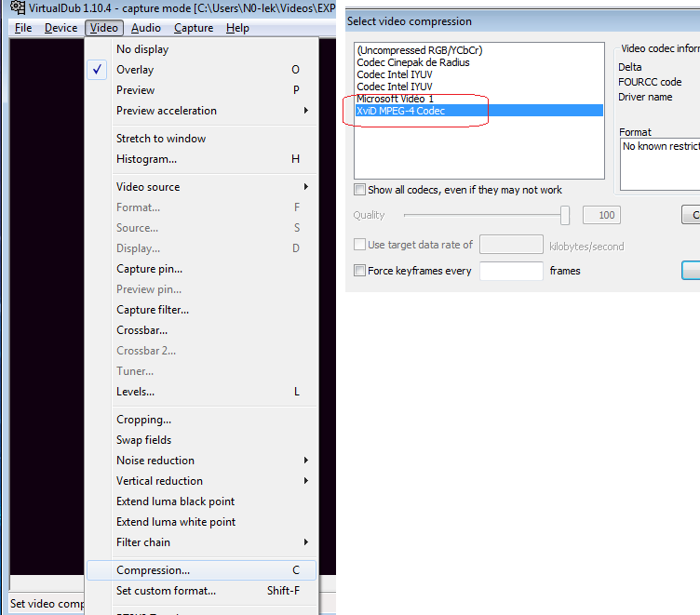Click the keyframes frames input field
Image resolution: width=700 pixels, height=615 pixels.
511,271
